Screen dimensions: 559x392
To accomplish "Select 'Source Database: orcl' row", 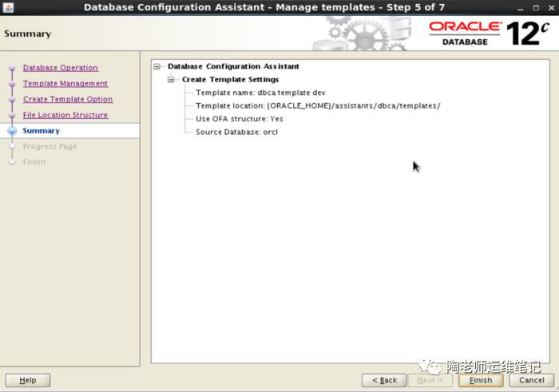I will [x=236, y=133].
